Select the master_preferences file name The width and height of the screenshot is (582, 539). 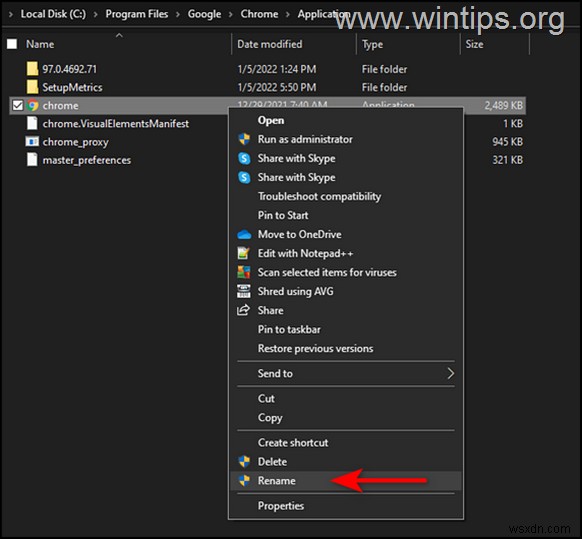click(x=86, y=160)
